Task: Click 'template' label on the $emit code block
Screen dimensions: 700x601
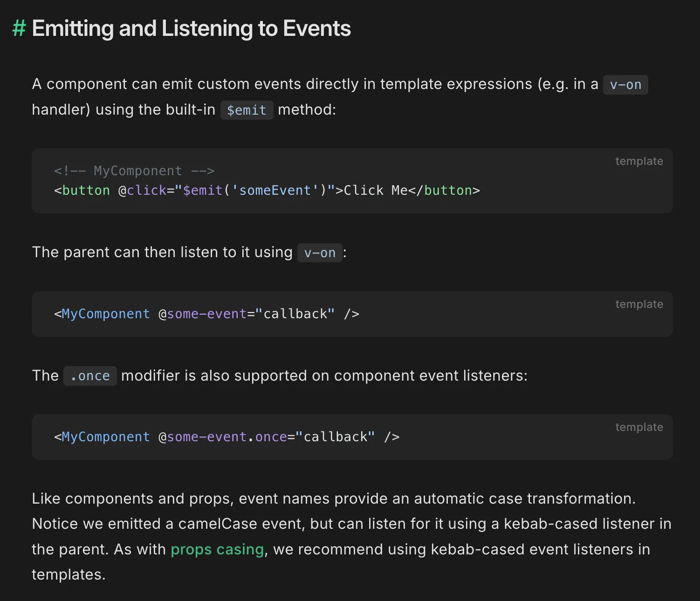Action: [639, 161]
